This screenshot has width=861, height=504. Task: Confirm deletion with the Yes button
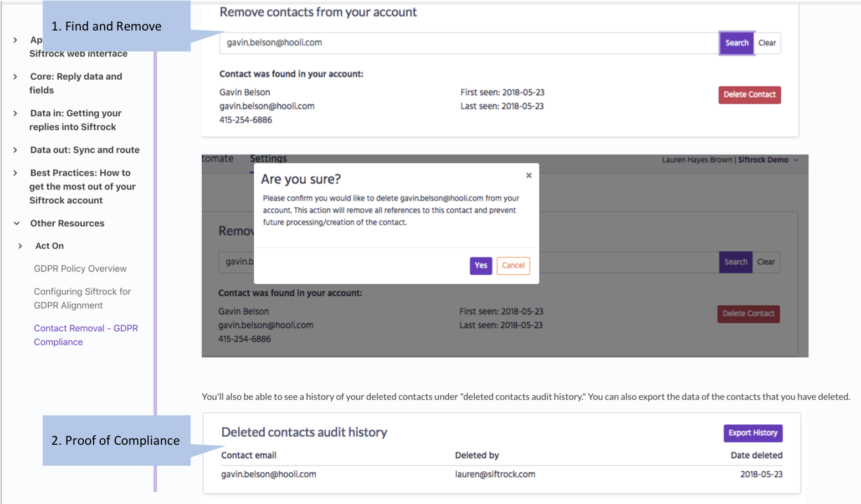point(480,265)
